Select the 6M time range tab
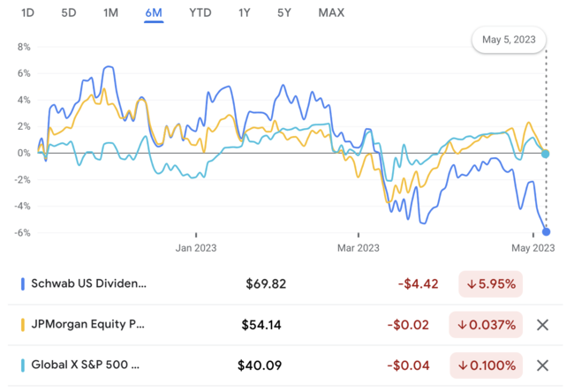Image resolution: width=574 pixels, height=392 pixels. pos(154,13)
